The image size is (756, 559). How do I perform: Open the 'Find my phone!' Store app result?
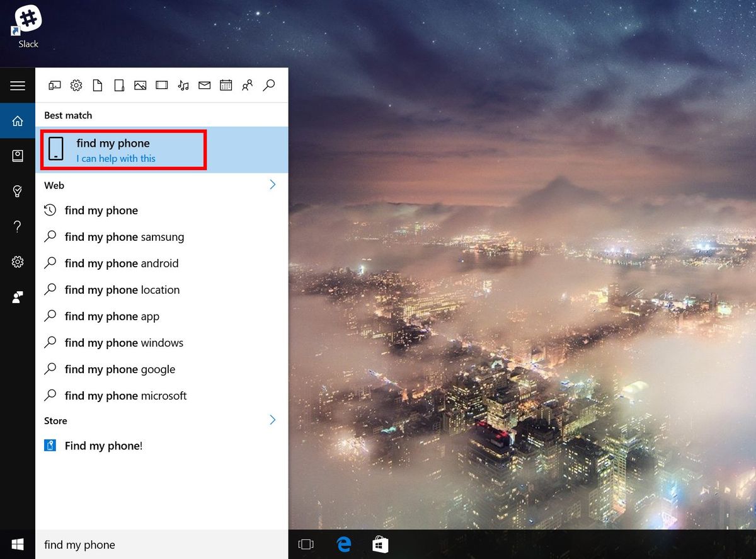click(x=103, y=446)
